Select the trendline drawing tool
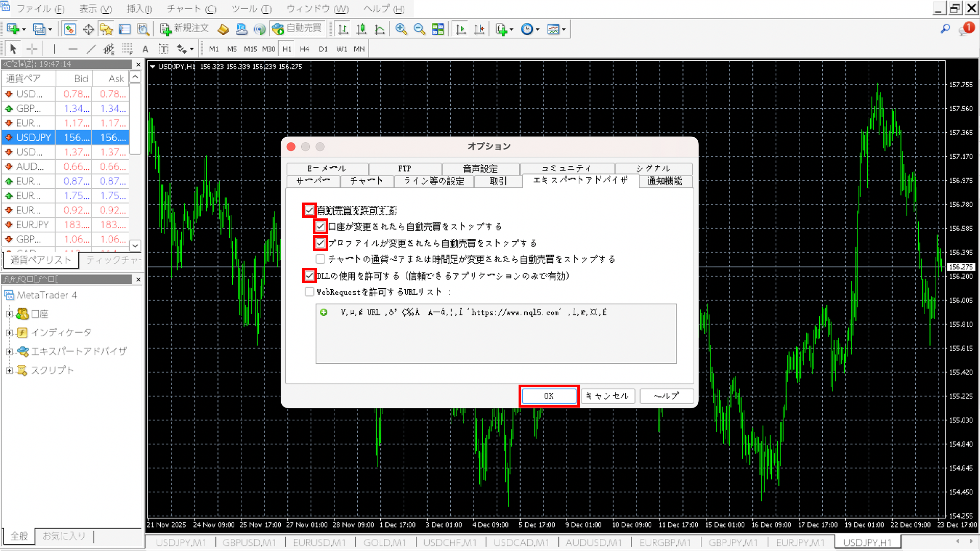This screenshot has height=551, width=980. 91,49
